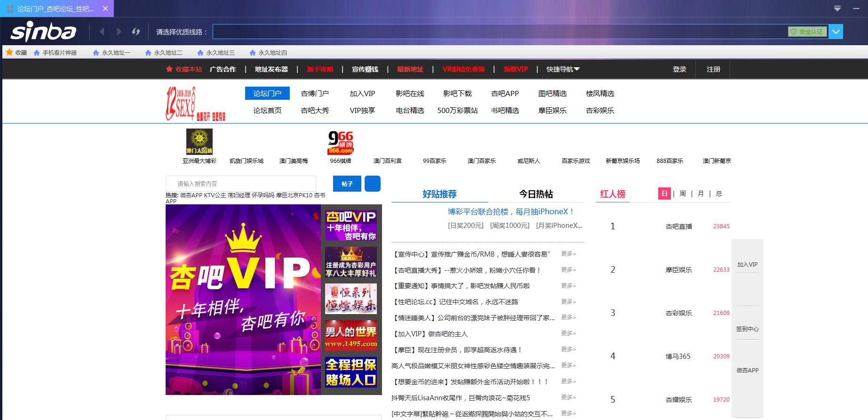The height and width of the screenshot is (420, 868).
Task: Click 博马365 in the ranking list
Action: tap(678, 356)
